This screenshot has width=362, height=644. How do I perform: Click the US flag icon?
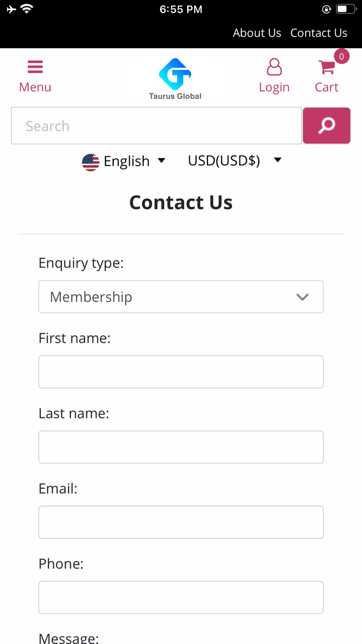(x=90, y=162)
